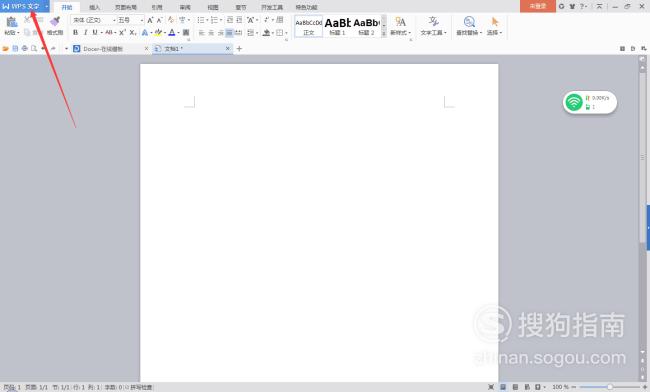
Task: Click the Help question mark icon
Action: coord(582,6)
